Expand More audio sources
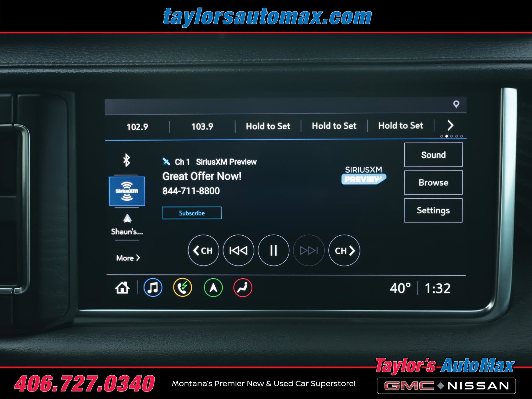Screen dimensions: 532x399 click(128, 258)
